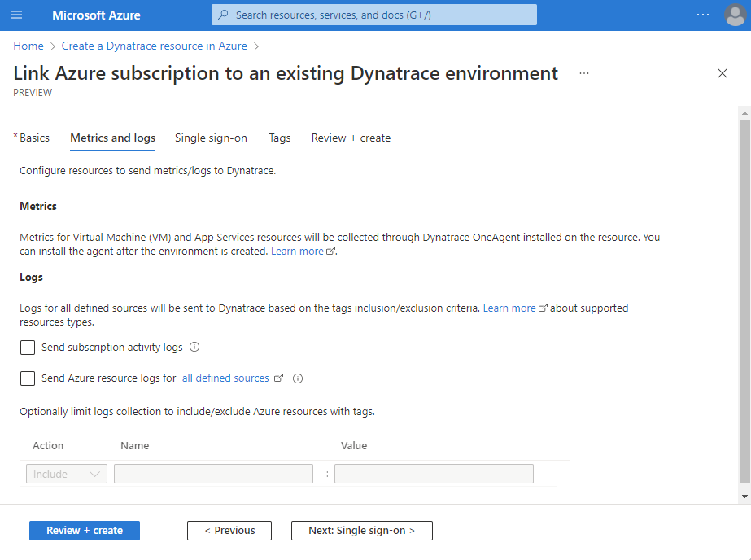
Task: Close the Dynatrace link blade
Action: click(723, 73)
